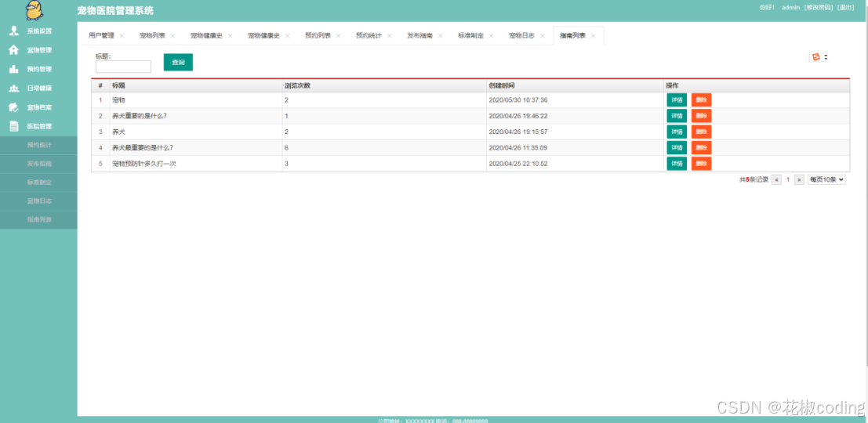Viewport: 868px width, 423px height.
Task: Switch to the 标准制定 tab in tab bar
Action: point(470,35)
